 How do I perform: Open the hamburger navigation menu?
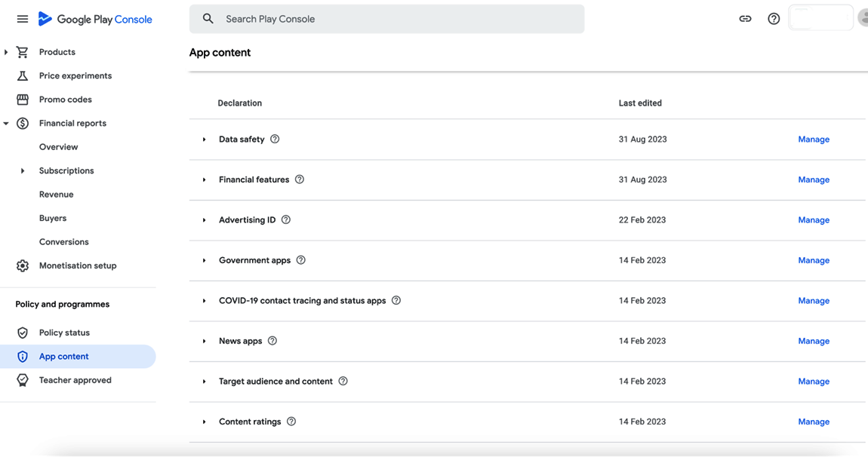click(23, 19)
